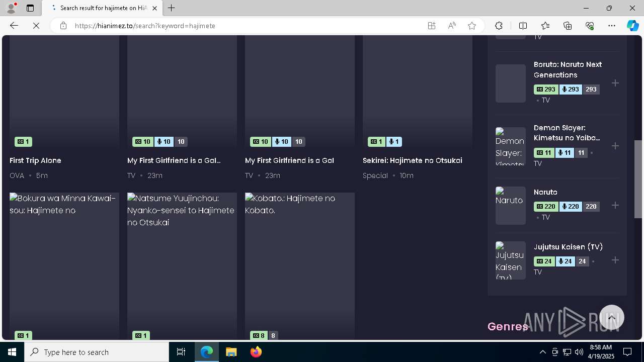The width and height of the screenshot is (644, 362).
Task: Toggle split screen view
Action: [523, 26]
